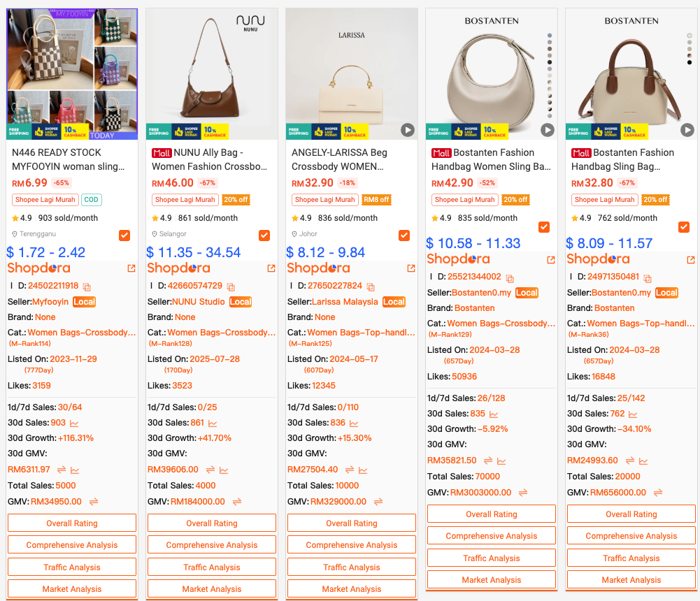This screenshot has height=601, width=700.
Task: Uncheck the MYFOOYIN sling bag checkbox
Action: pyautogui.click(x=124, y=235)
